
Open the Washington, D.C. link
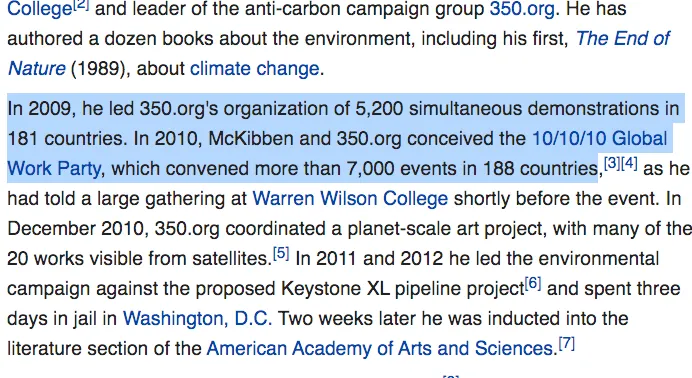pyautogui.click(x=197, y=318)
